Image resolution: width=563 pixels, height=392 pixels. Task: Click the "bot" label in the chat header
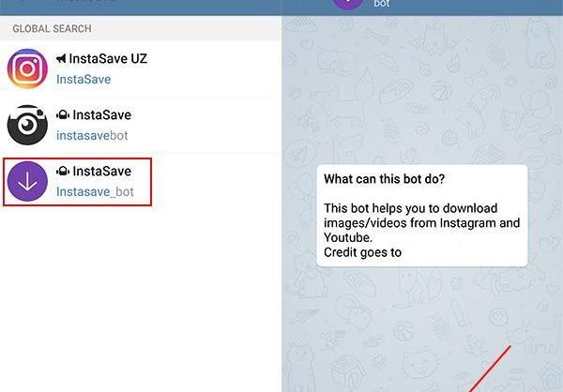pos(382,4)
